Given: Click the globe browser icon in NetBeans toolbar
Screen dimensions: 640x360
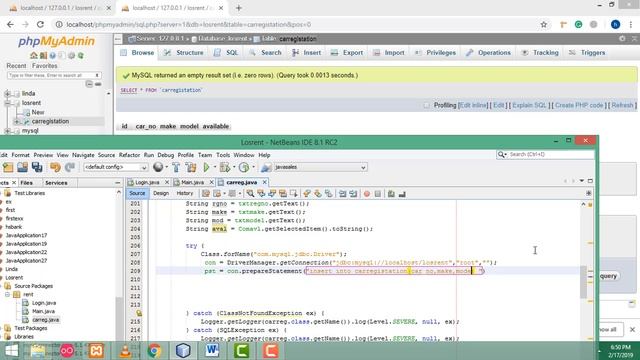Looking at the screenshot, I should (158, 167).
